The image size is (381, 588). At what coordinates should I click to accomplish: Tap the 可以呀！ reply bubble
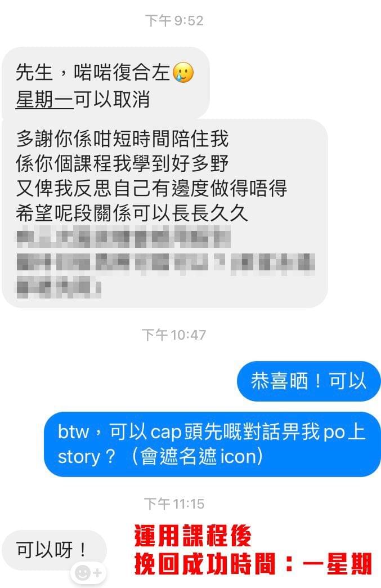55,550
